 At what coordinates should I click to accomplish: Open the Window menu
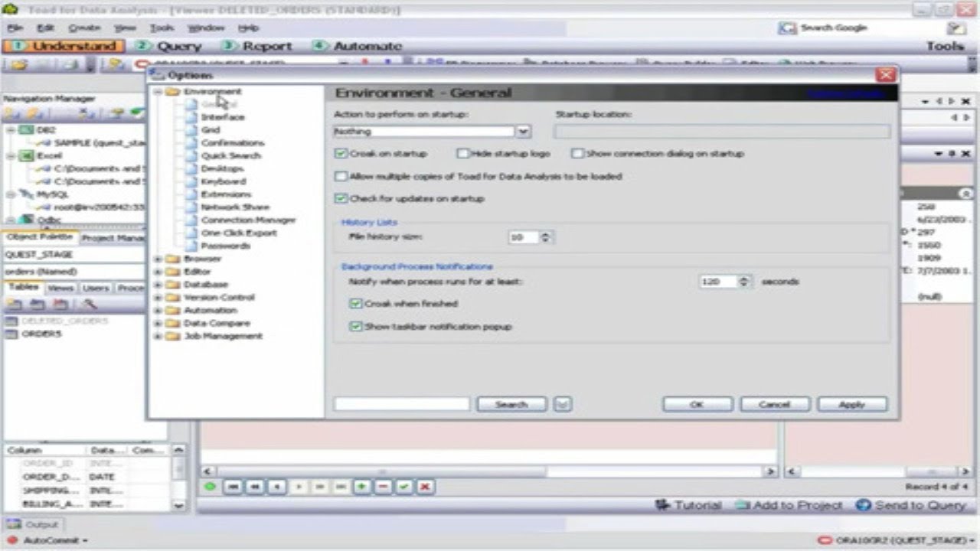point(206,28)
